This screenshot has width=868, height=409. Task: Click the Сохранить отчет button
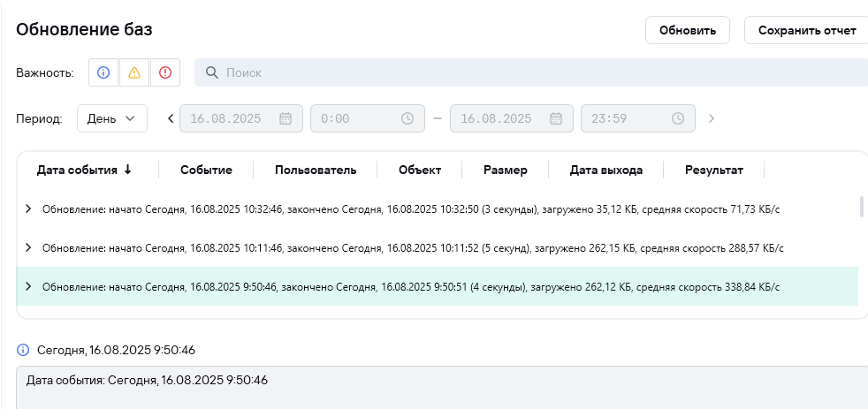(x=805, y=30)
